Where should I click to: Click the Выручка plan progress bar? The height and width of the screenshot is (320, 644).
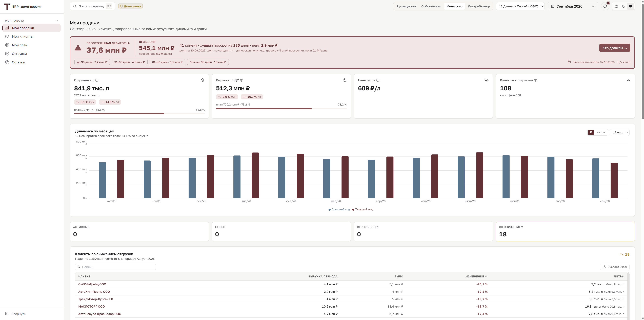coord(281,108)
